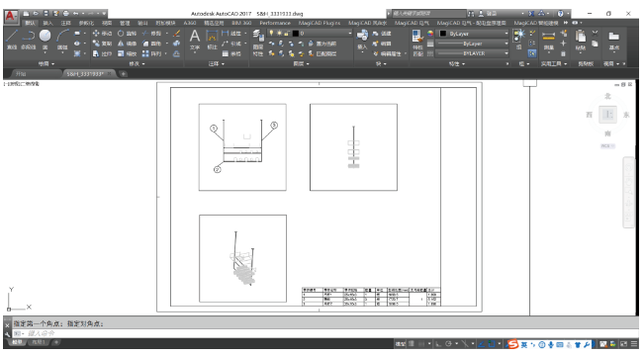
Task: Open the AutoCAD application menu (red A)
Action: click(x=11, y=17)
